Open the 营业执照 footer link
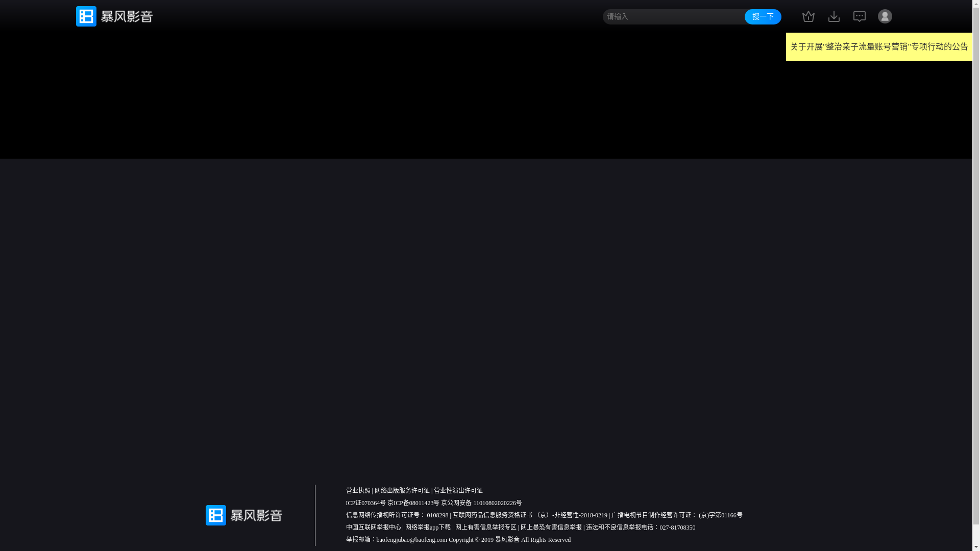This screenshot has width=980, height=551. (358, 490)
